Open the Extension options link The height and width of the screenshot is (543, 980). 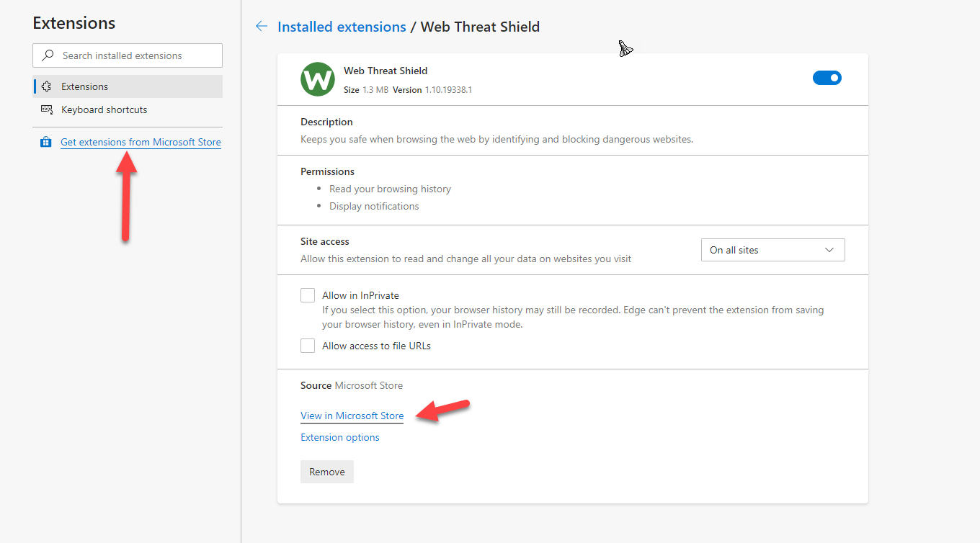coord(340,437)
